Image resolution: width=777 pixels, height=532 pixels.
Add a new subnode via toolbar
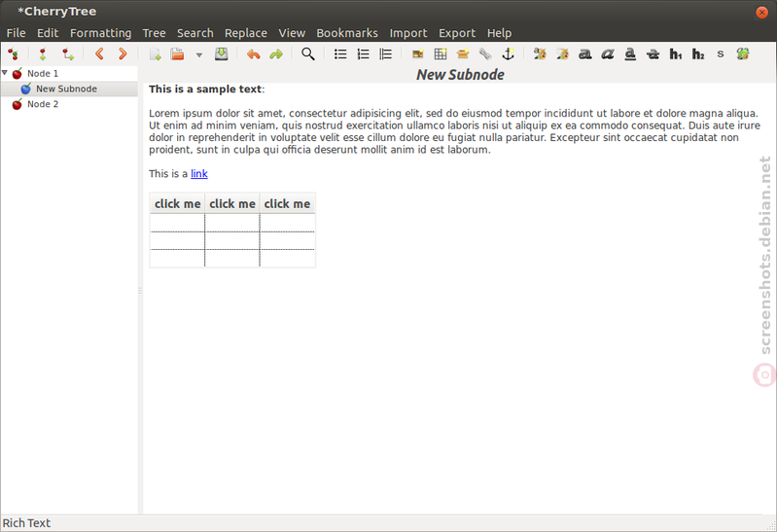(67, 54)
